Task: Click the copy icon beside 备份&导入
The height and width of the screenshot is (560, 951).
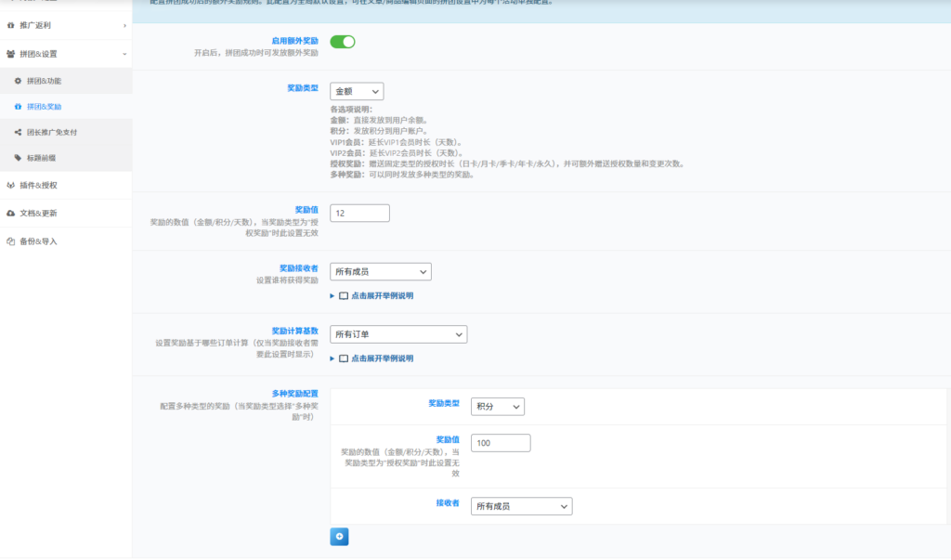Action: click(10, 241)
